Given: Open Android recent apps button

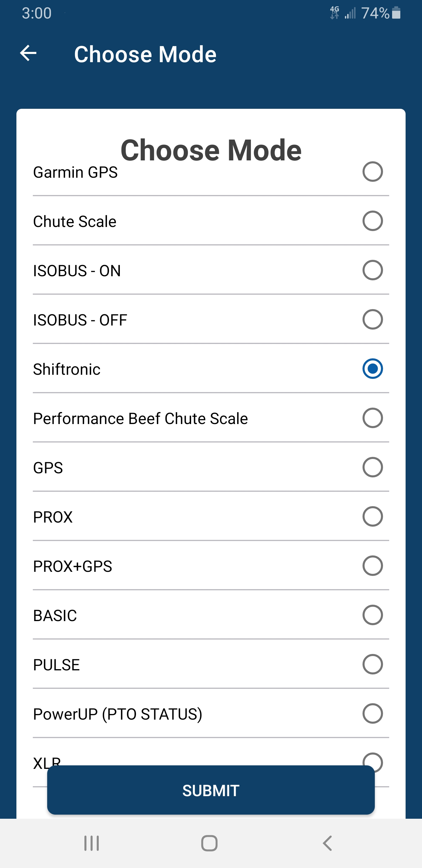Looking at the screenshot, I should [x=91, y=843].
